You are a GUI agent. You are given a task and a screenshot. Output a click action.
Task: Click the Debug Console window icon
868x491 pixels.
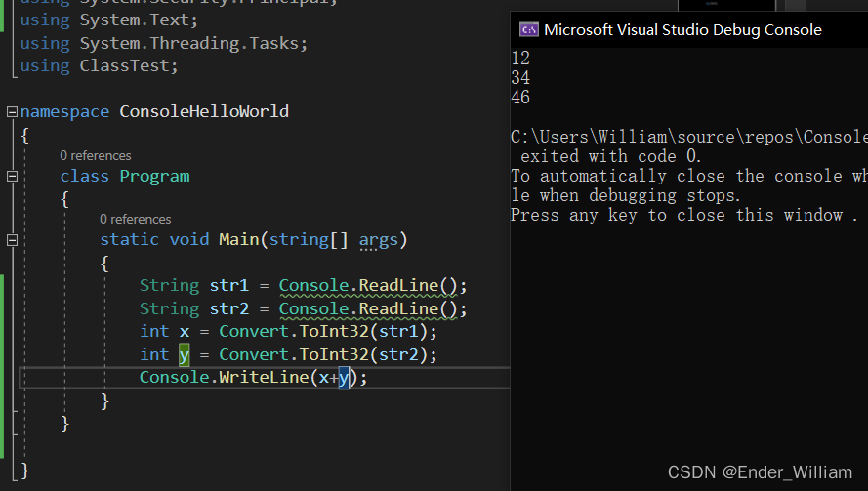coord(527,29)
